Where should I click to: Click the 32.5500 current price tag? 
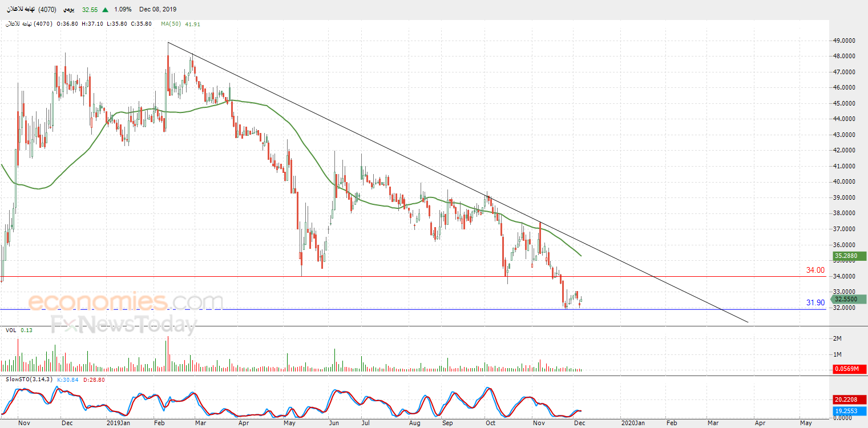pos(849,299)
